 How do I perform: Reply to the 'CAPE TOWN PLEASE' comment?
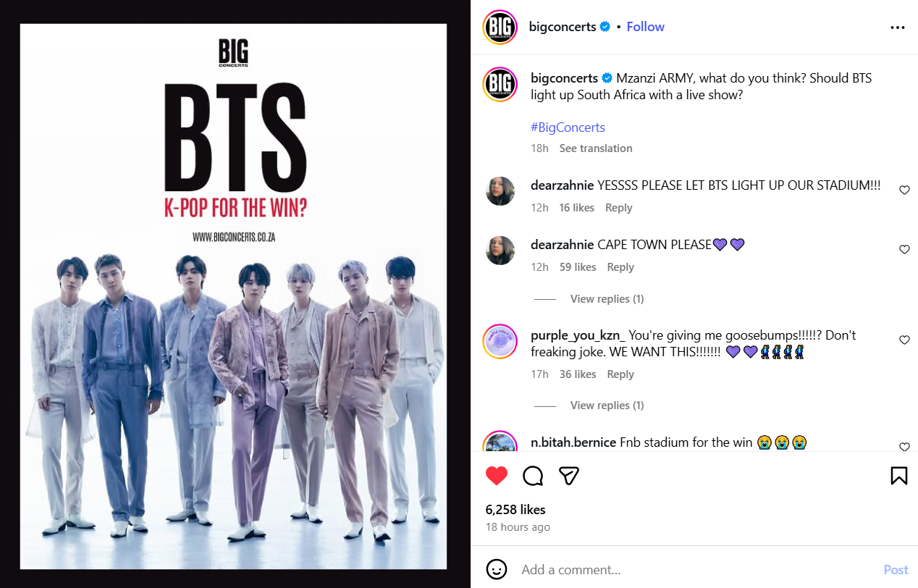click(620, 267)
